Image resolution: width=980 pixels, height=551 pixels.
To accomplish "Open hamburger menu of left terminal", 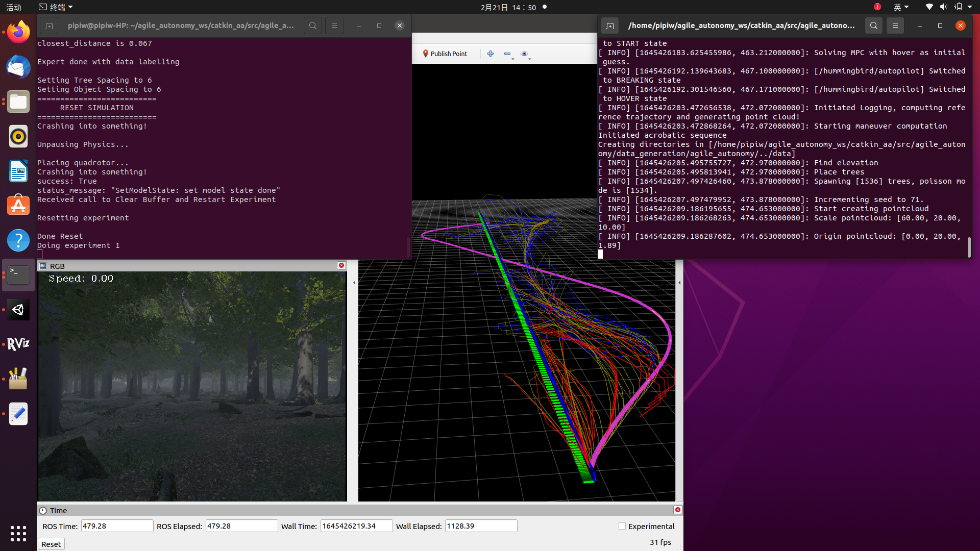I will pos(334,26).
